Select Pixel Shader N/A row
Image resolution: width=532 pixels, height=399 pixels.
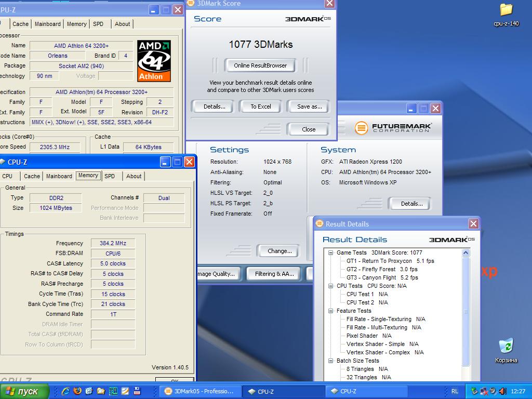(x=369, y=336)
